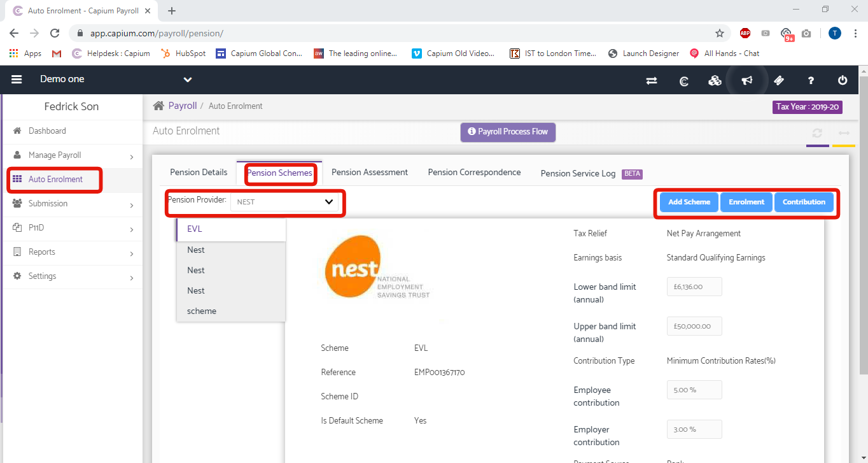Click the horizontal expand arrows icon

point(844,133)
